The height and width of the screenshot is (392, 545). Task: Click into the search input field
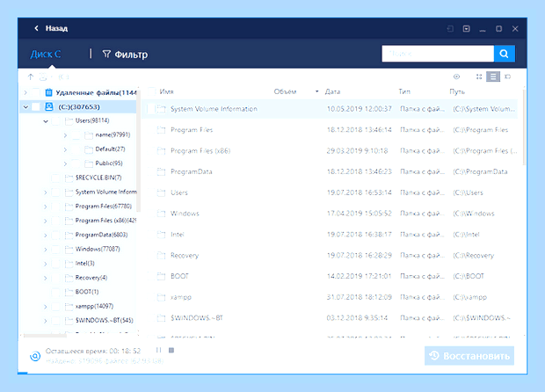coord(438,54)
